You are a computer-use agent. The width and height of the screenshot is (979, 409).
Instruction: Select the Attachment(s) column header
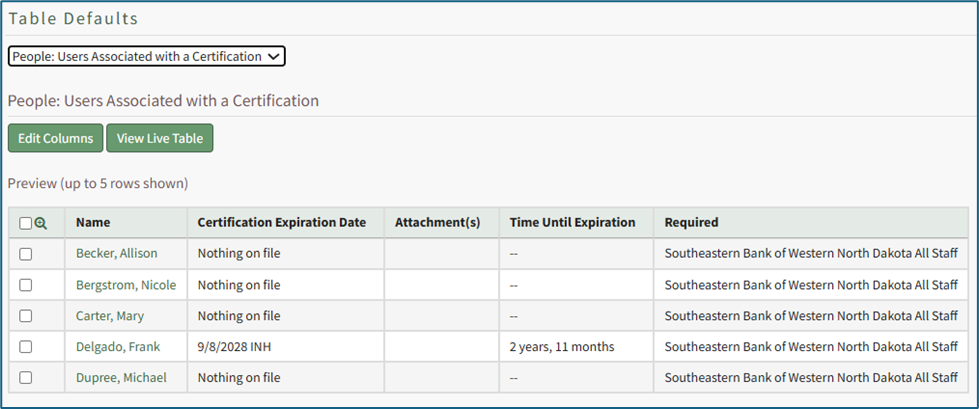(x=438, y=223)
